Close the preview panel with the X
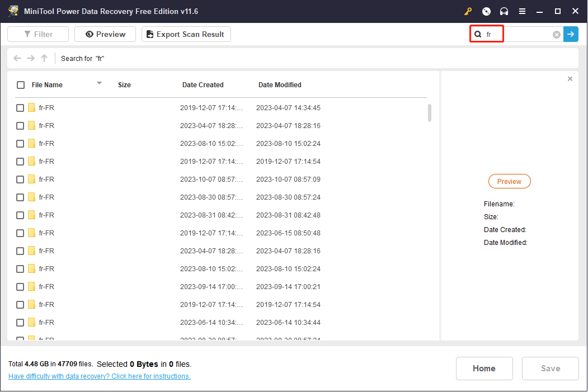Viewport: 588px width, 392px height. tap(570, 79)
